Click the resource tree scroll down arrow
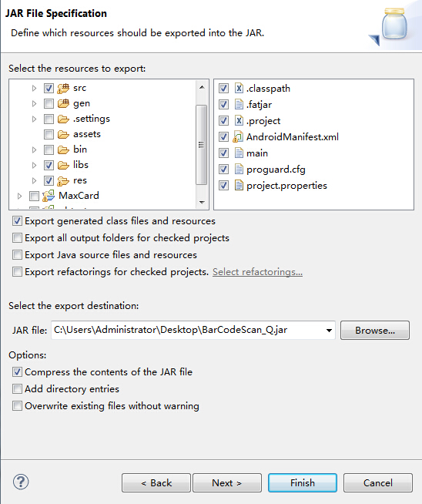422x504 pixels. click(202, 202)
